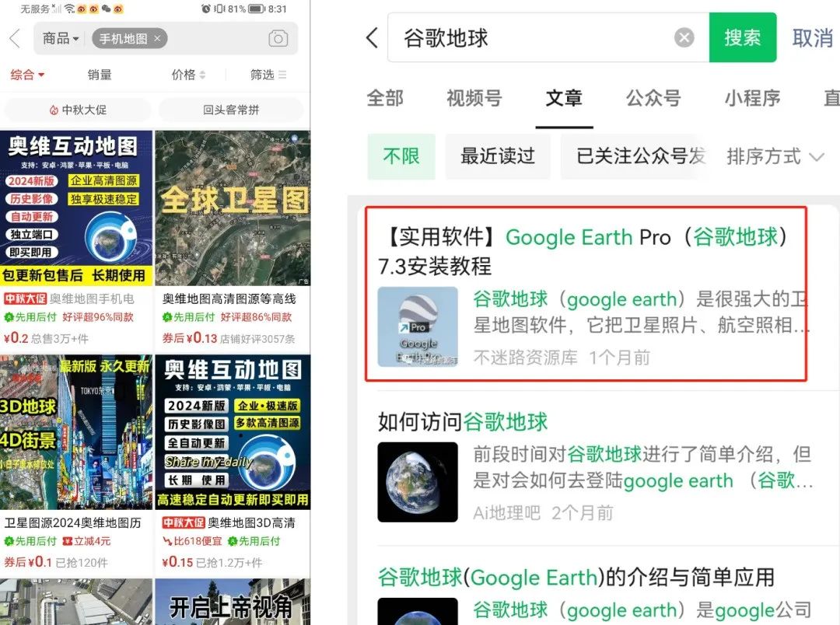Clear the 谷歌地球 search text
The width and height of the screenshot is (840, 625).
tap(684, 38)
